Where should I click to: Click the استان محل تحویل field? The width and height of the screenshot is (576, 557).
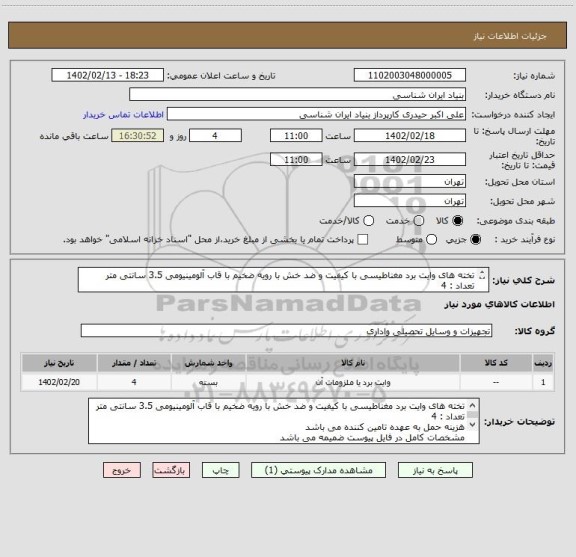coord(410,182)
